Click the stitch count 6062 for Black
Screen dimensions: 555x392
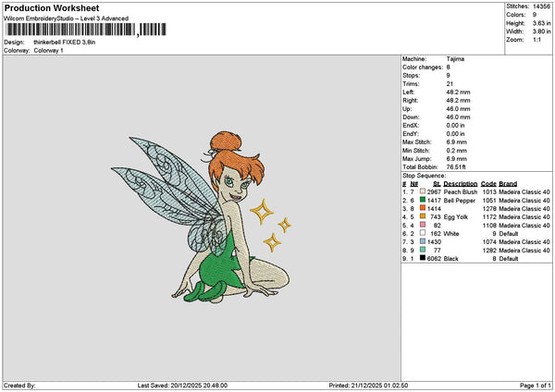pos(434,259)
